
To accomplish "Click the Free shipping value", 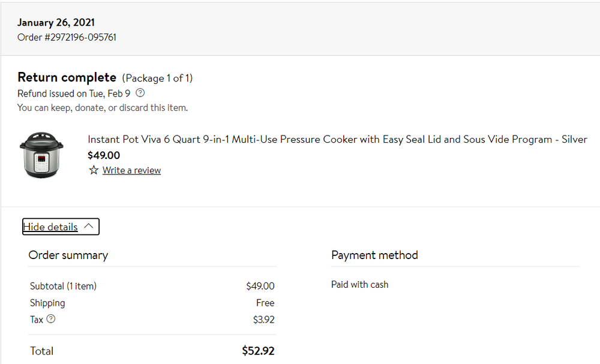I will click(265, 303).
